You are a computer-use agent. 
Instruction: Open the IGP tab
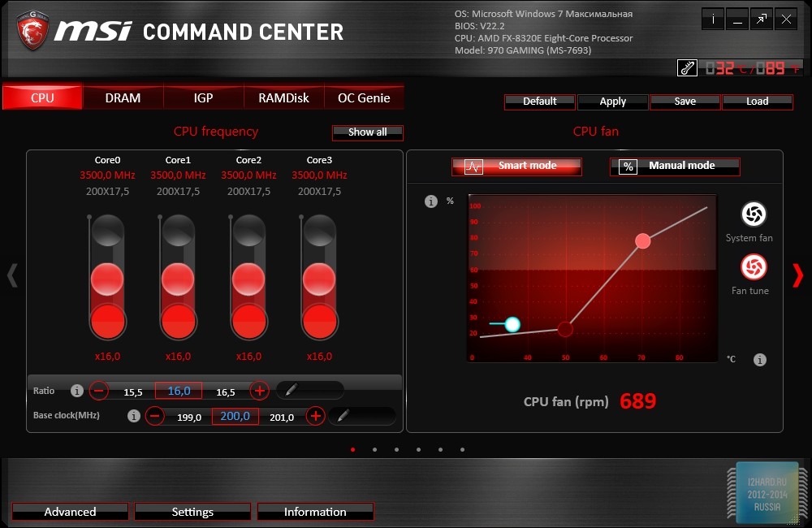point(203,97)
